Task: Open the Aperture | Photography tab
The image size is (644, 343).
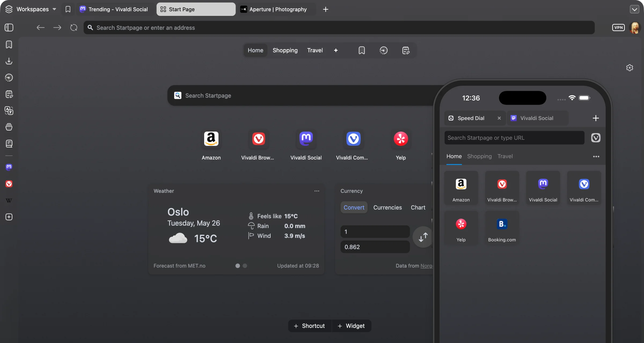Action: (276, 9)
